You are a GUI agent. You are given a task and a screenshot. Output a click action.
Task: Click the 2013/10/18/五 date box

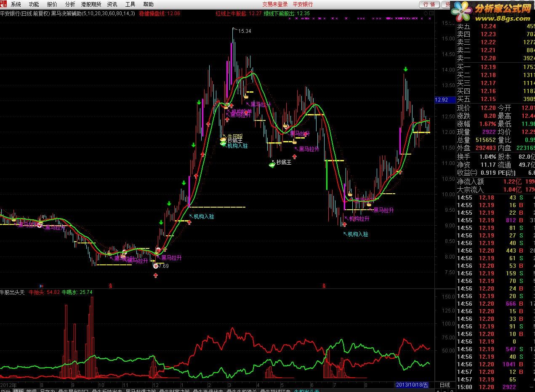coord(413,385)
